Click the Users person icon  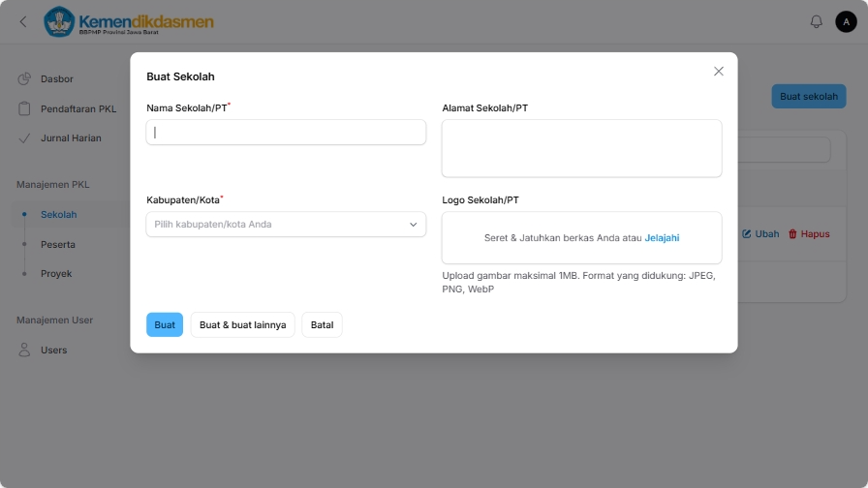click(25, 351)
